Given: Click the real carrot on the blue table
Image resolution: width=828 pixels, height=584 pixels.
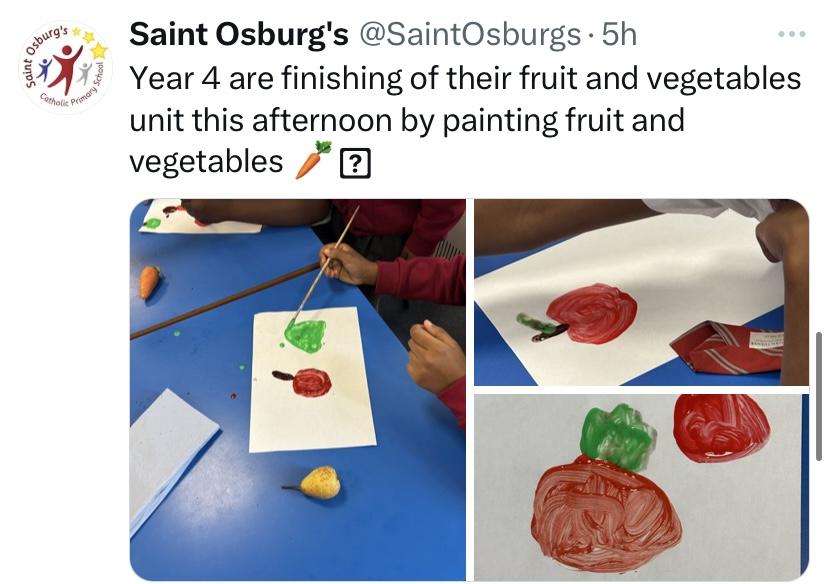Looking at the screenshot, I should pyautogui.click(x=149, y=282).
